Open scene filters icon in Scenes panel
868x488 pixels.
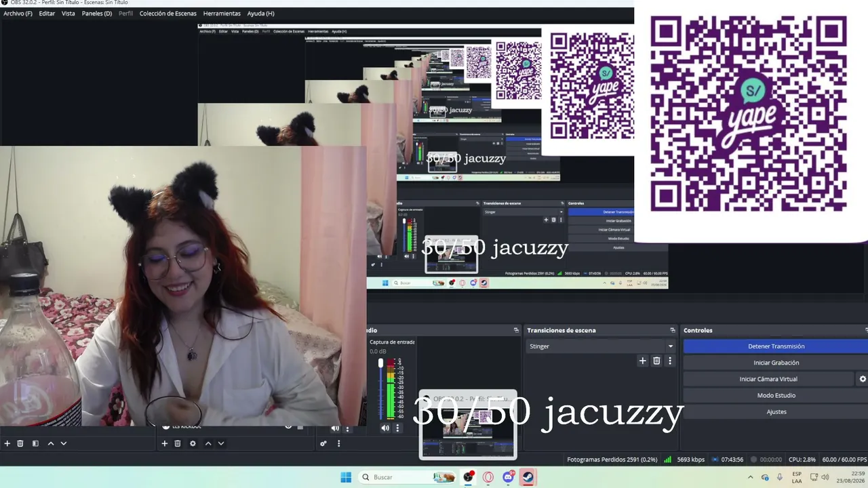click(35, 443)
